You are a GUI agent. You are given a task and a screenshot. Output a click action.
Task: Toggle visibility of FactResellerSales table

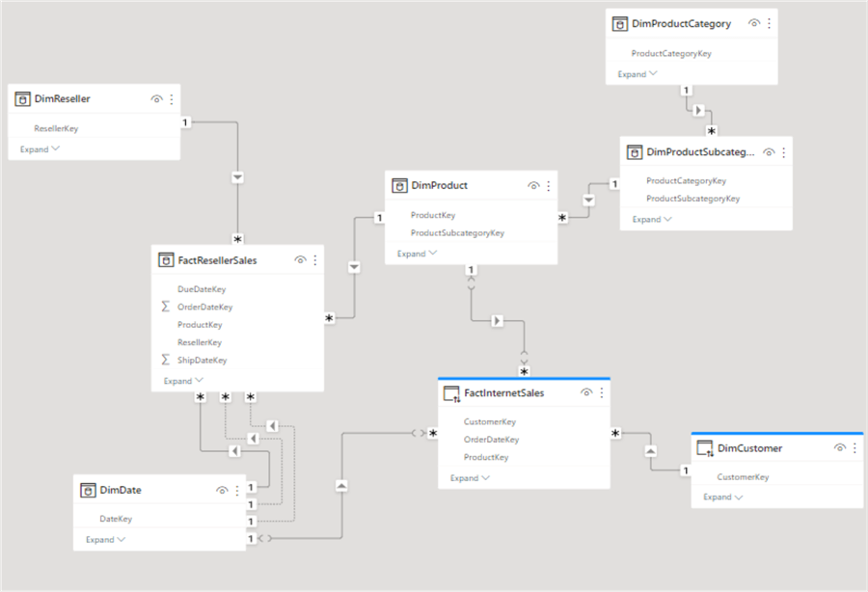(300, 260)
